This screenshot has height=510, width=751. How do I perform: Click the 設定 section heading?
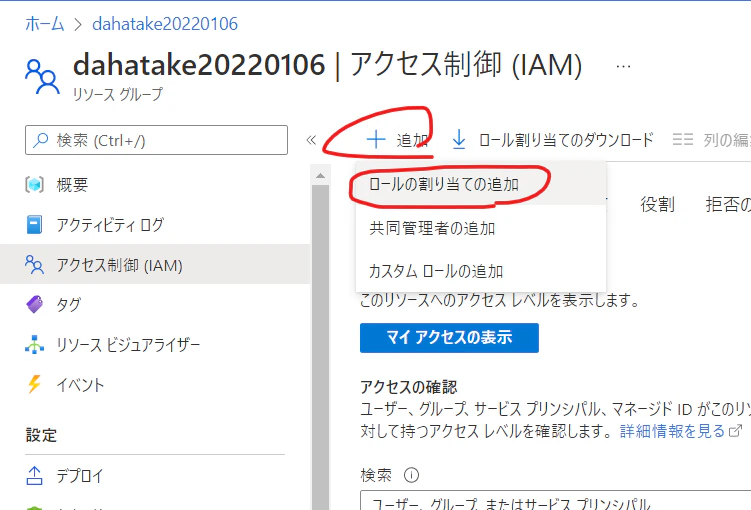click(41, 435)
